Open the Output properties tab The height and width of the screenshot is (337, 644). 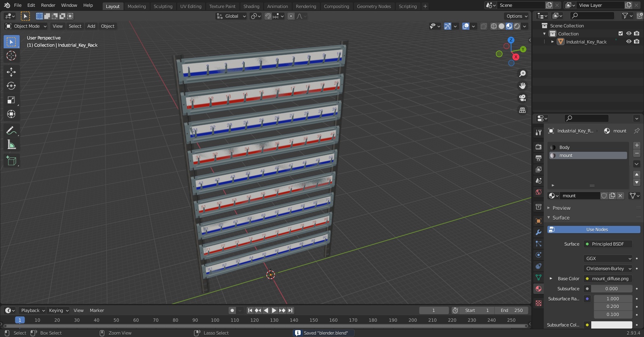[x=539, y=158]
